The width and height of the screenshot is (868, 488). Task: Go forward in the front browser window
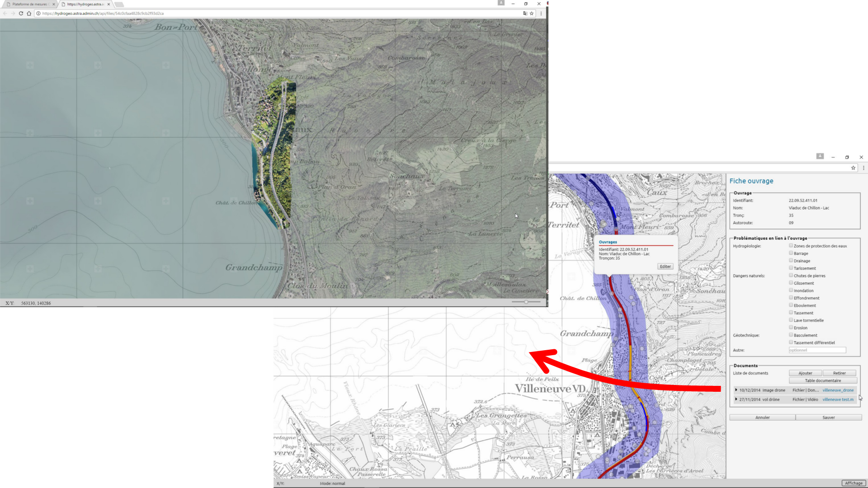(13, 14)
